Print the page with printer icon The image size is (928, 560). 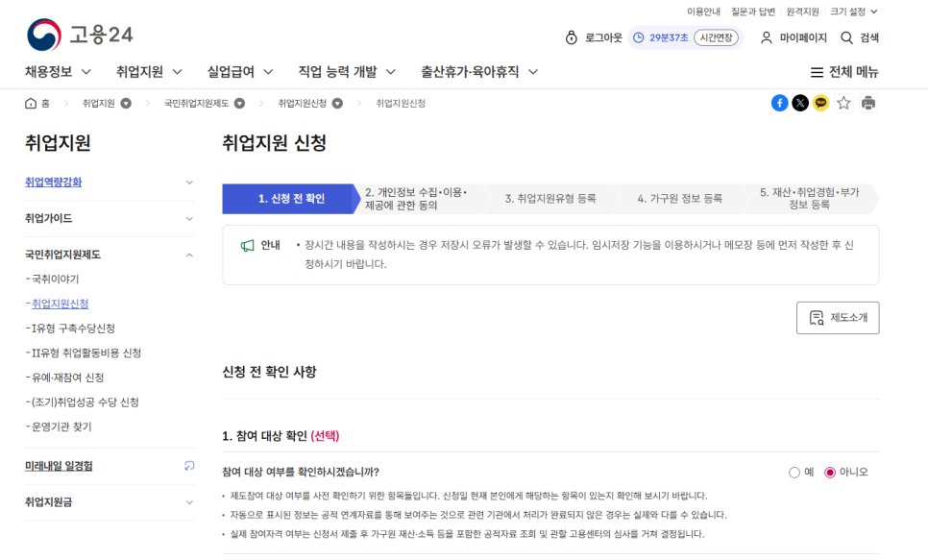(868, 103)
